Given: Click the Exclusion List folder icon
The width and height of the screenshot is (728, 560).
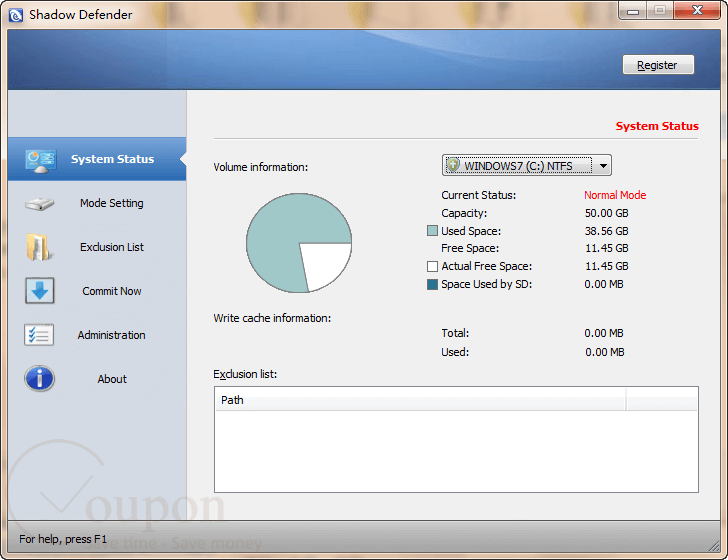Looking at the screenshot, I should coord(39,247).
